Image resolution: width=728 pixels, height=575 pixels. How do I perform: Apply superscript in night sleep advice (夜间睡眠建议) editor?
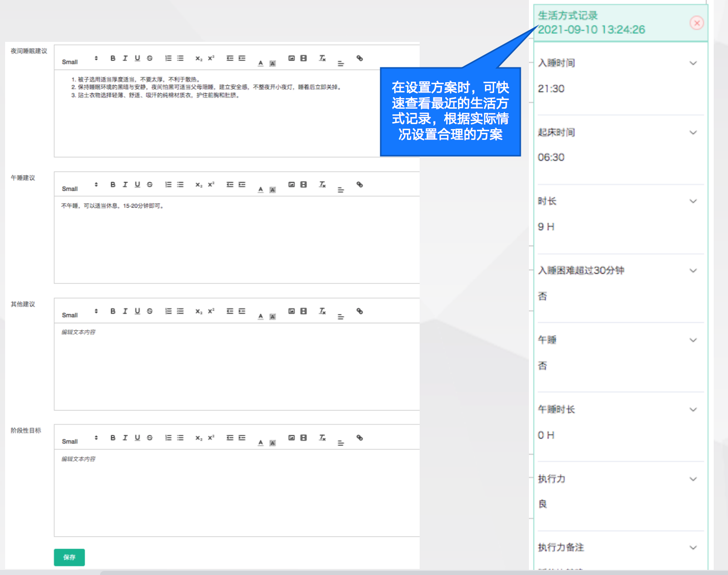tap(211, 58)
